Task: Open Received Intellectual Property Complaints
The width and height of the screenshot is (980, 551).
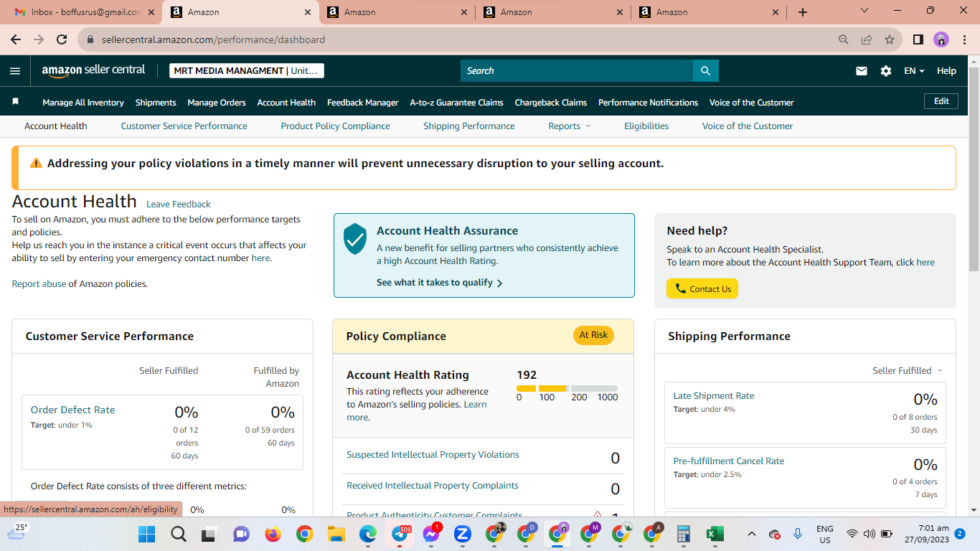Action: point(433,486)
